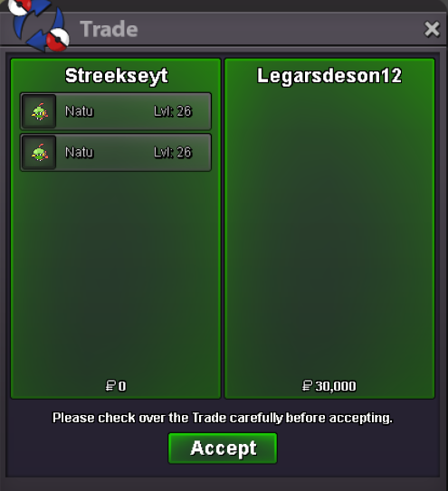This screenshot has height=491, width=448.
Task: Select the second Natu sprite icon
Action: [x=39, y=153]
